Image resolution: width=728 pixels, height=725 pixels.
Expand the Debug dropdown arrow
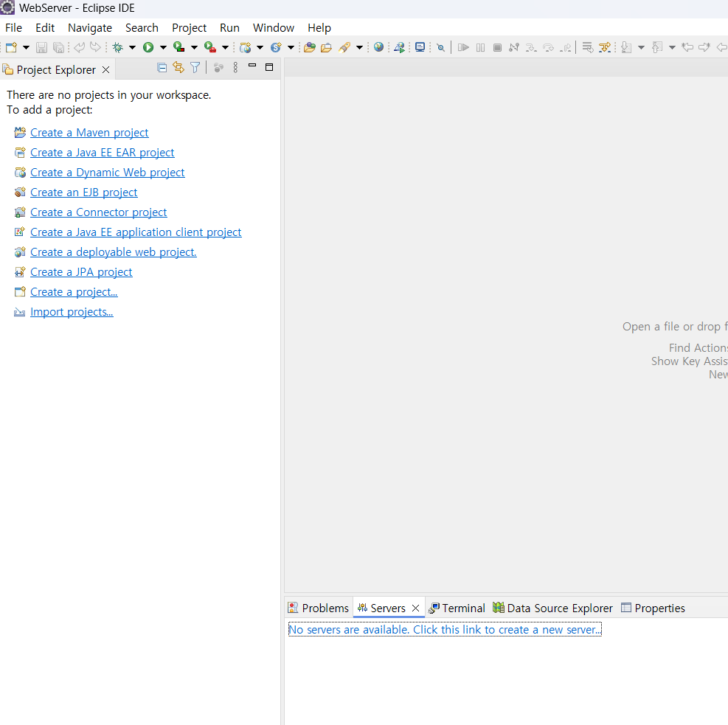pos(132,47)
